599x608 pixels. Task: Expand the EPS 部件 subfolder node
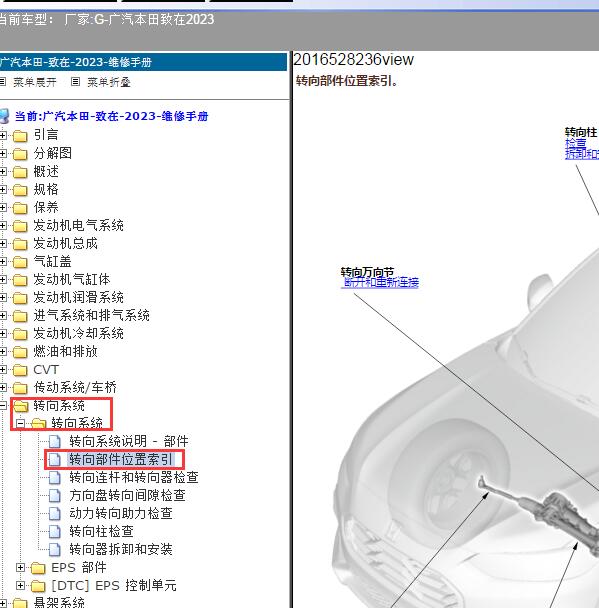point(21,568)
